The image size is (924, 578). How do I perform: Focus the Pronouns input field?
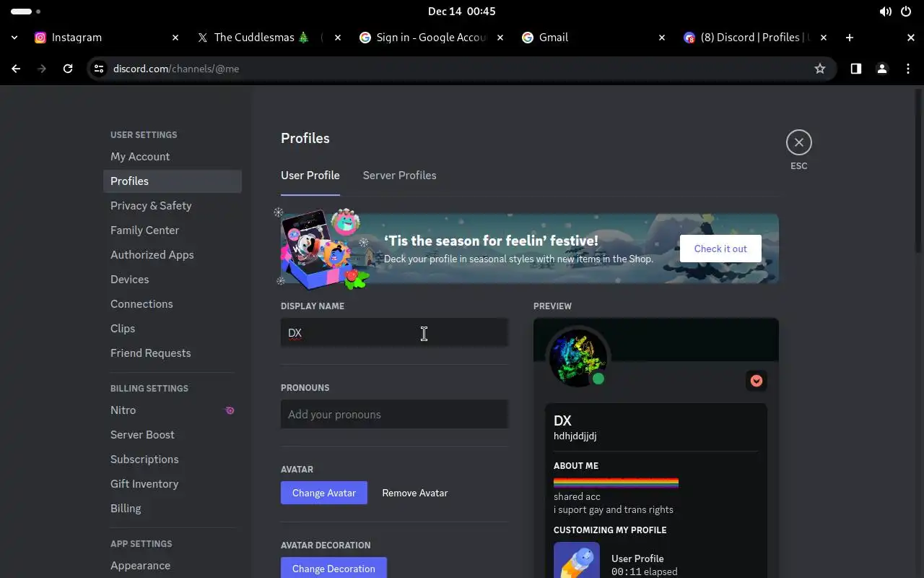(394, 415)
